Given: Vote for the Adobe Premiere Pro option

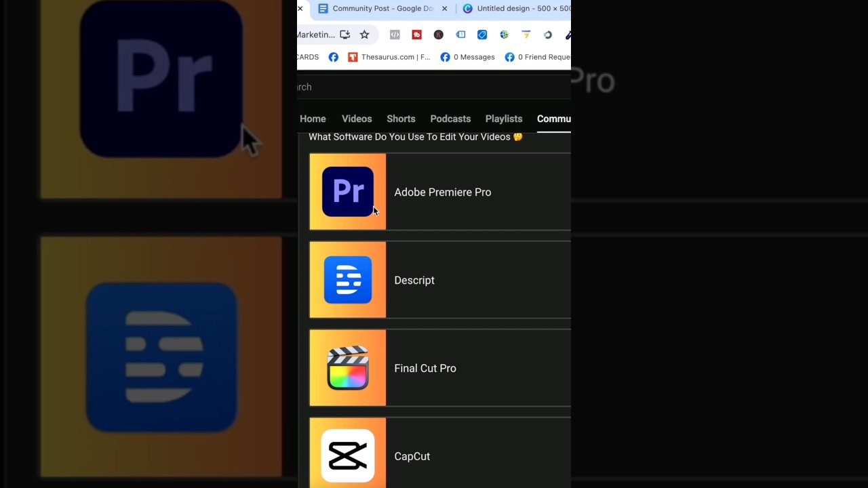Looking at the screenshot, I should 440,192.
